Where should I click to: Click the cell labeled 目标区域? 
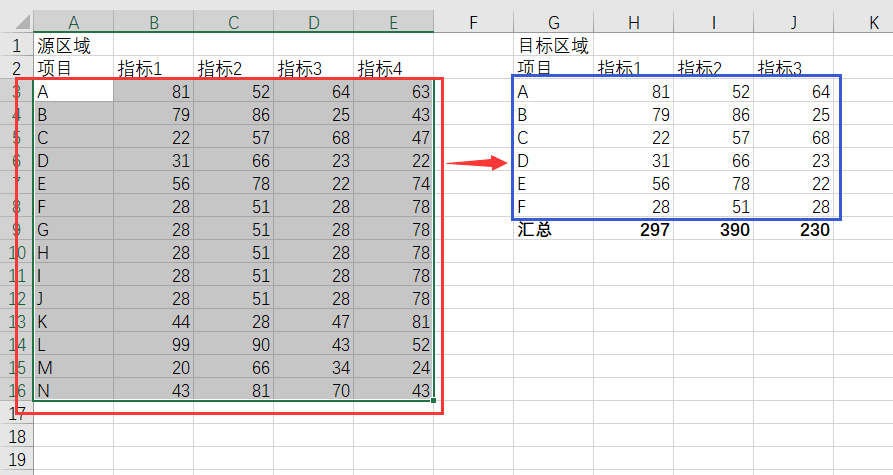(554, 45)
